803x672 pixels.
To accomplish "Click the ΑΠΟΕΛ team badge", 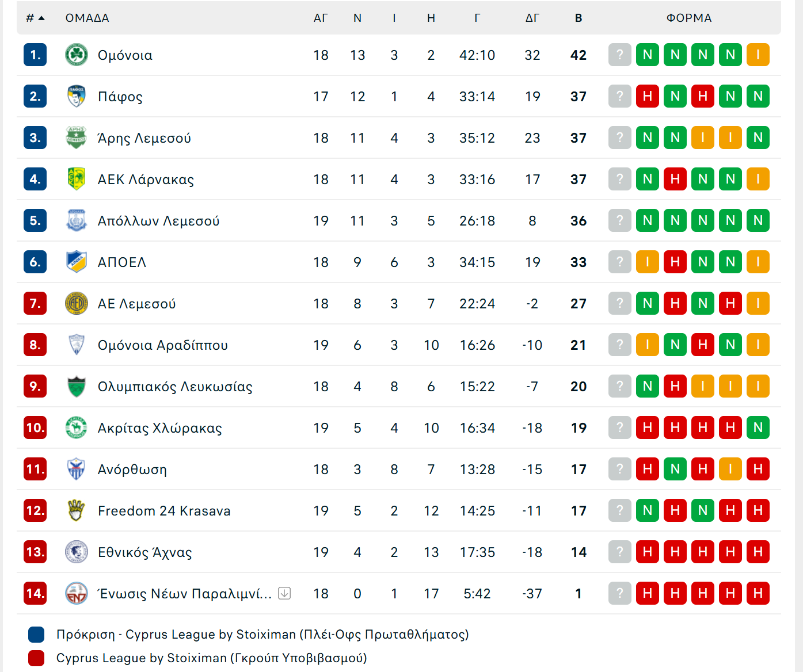I will point(76,262).
